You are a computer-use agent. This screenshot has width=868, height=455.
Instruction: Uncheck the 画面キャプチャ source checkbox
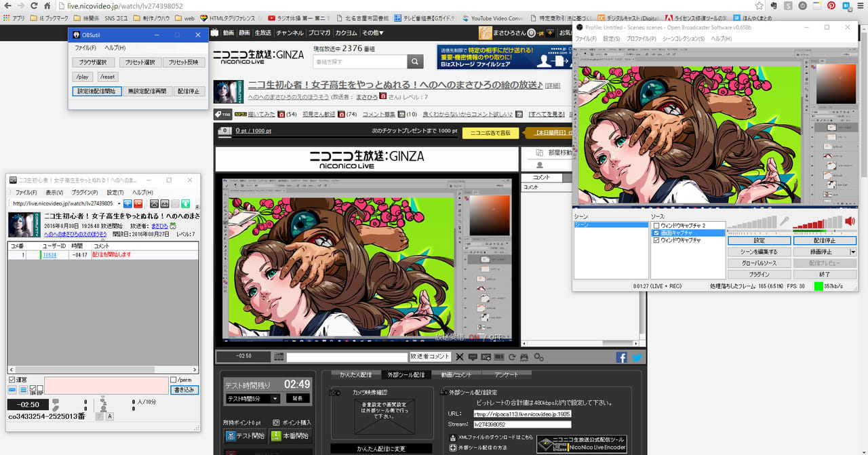pos(656,233)
